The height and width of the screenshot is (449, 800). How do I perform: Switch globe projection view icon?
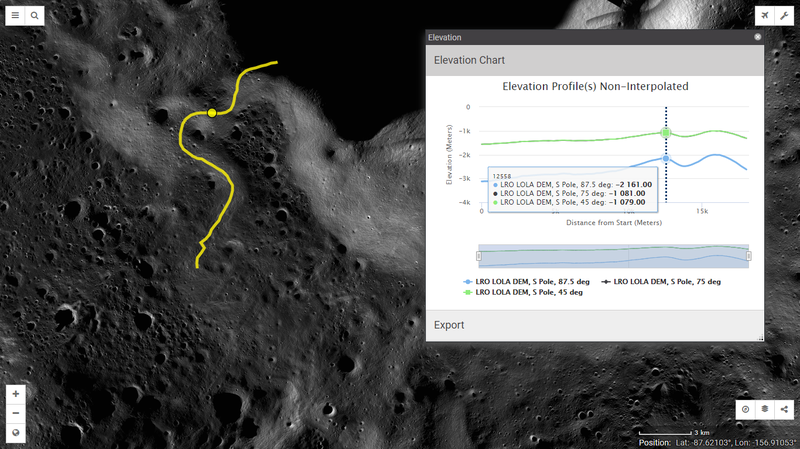point(16,433)
